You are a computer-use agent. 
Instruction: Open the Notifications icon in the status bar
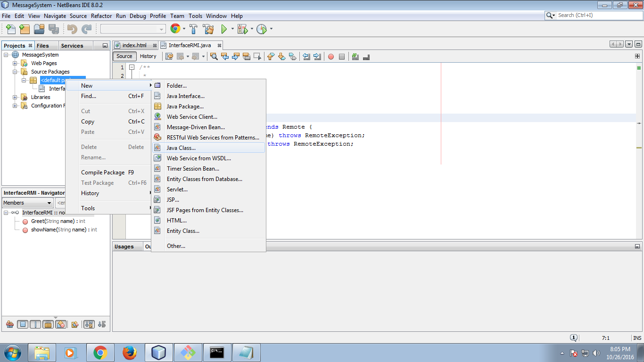[x=574, y=338]
